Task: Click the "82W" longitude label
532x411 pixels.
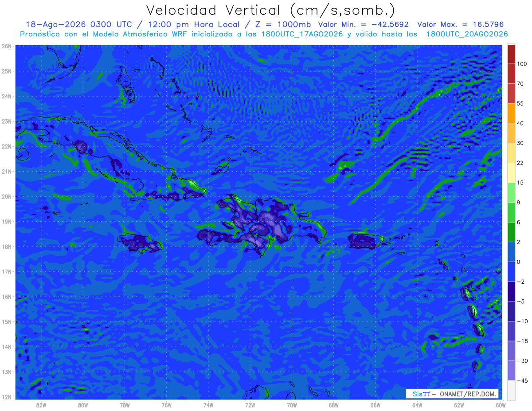Action: coord(41,405)
